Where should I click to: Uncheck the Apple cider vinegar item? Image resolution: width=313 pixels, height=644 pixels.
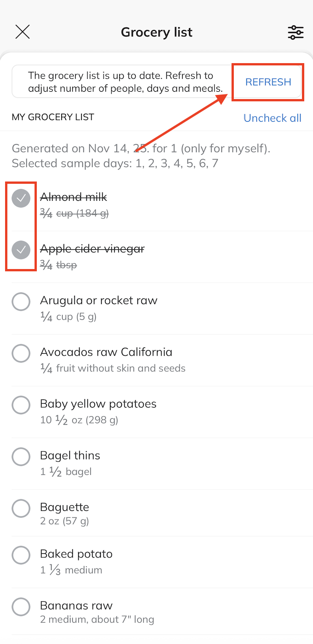tap(21, 250)
